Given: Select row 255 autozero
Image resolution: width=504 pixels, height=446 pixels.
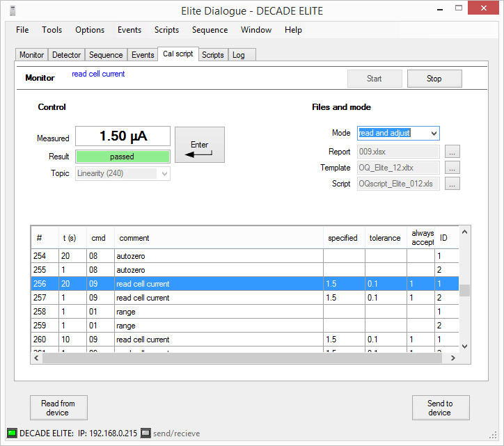Looking at the screenshot, I should (x=245, y=269).
